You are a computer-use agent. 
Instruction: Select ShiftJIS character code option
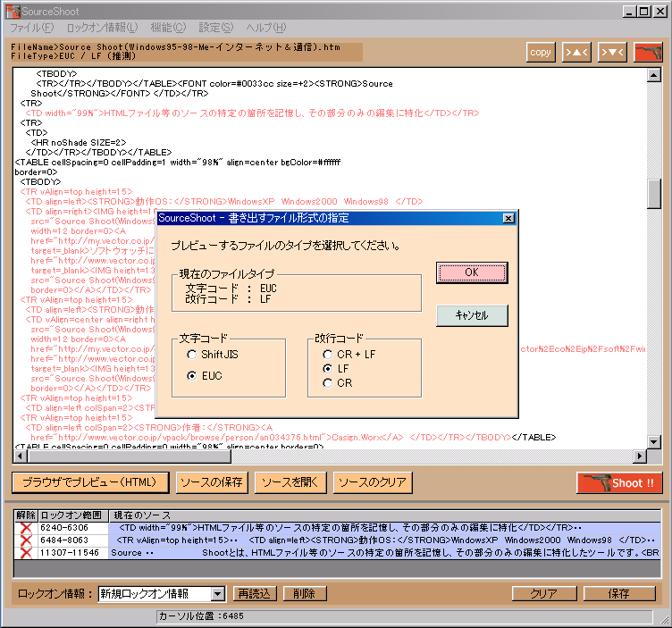point(213,355)
